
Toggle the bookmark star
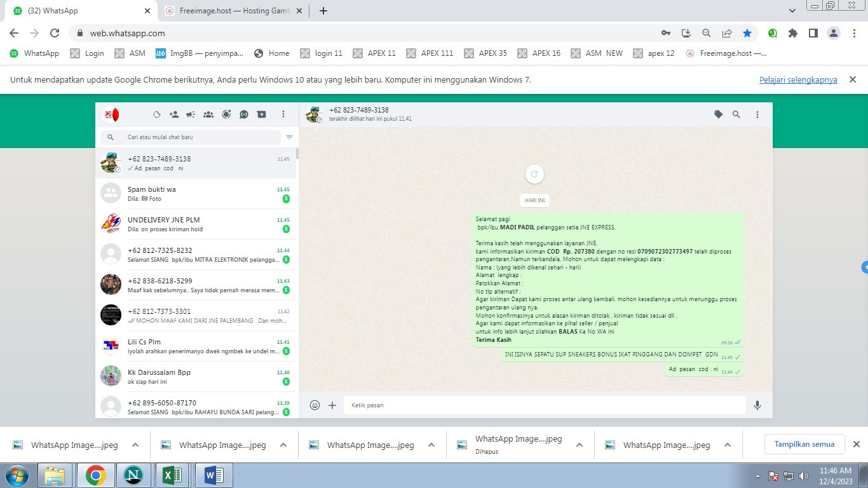[x=747, y=33]
